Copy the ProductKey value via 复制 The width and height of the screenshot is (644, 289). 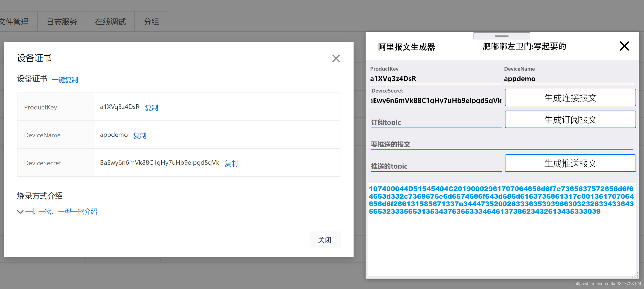coord(151,108)
